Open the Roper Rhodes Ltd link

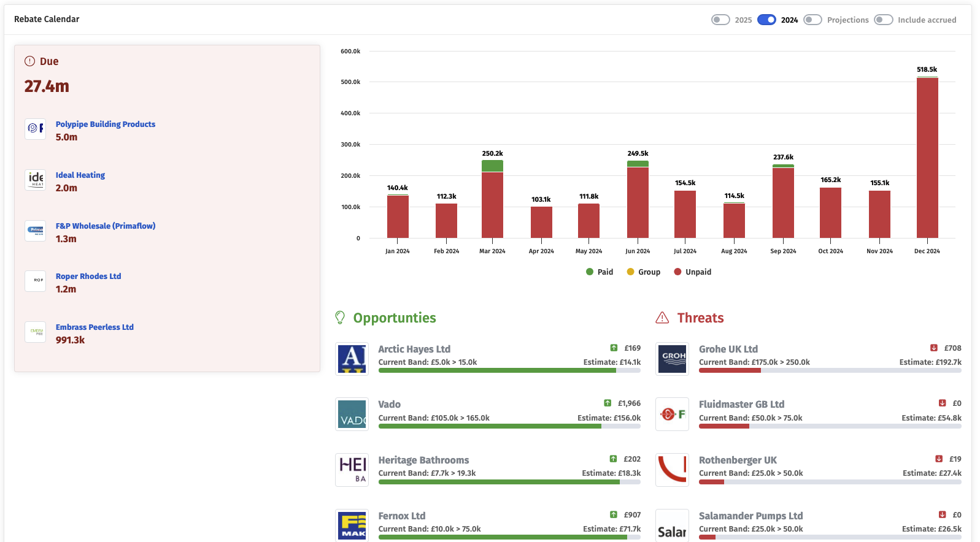point(88,277)
